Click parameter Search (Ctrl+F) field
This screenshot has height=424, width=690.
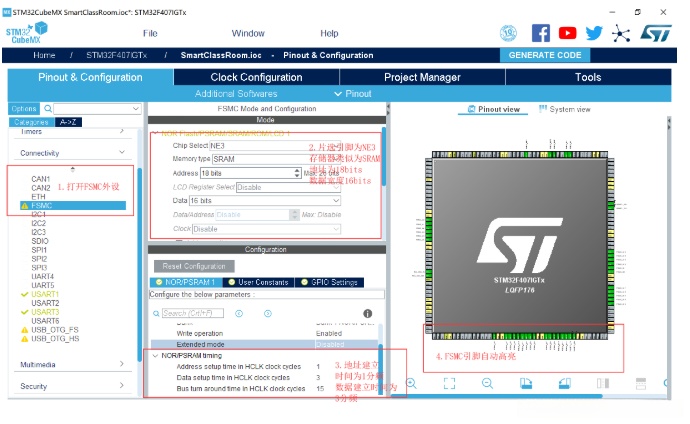click(193, 313)
